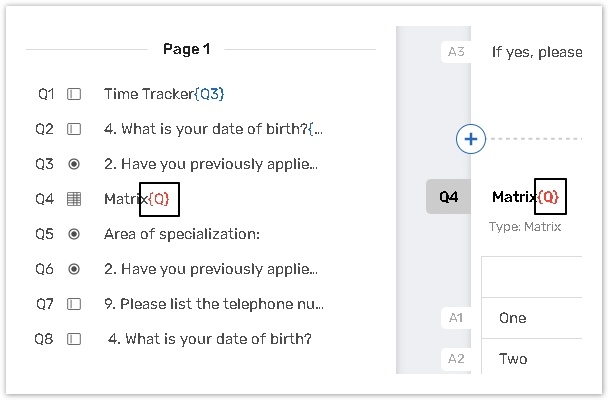Select Q8 date of birth question
Screen dimensions: 608x400
point(209,339)
